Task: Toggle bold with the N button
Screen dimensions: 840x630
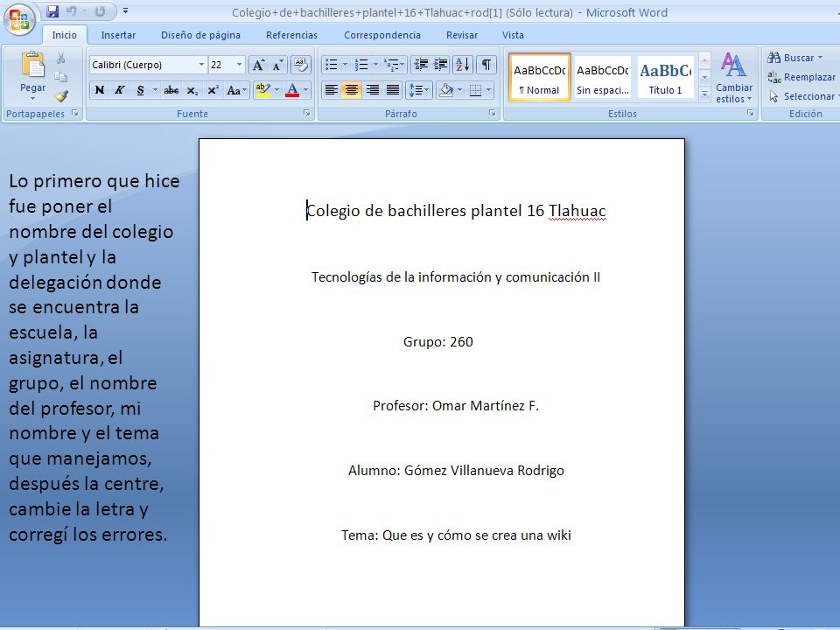Action: click(x=100, y=90)
